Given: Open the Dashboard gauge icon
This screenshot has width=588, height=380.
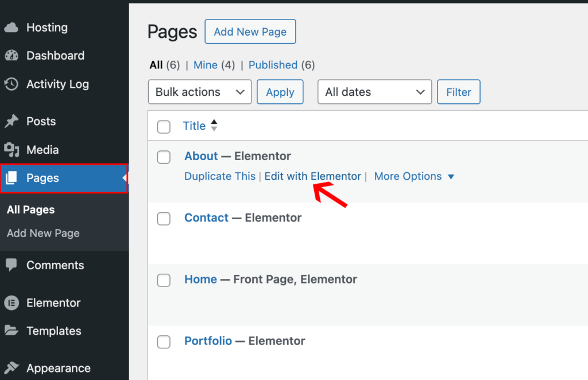Looking at the screenshot, I should pos(11,56).
